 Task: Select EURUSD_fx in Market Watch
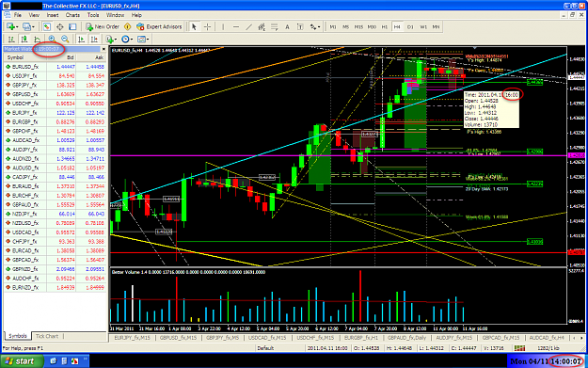coord(55,67)
